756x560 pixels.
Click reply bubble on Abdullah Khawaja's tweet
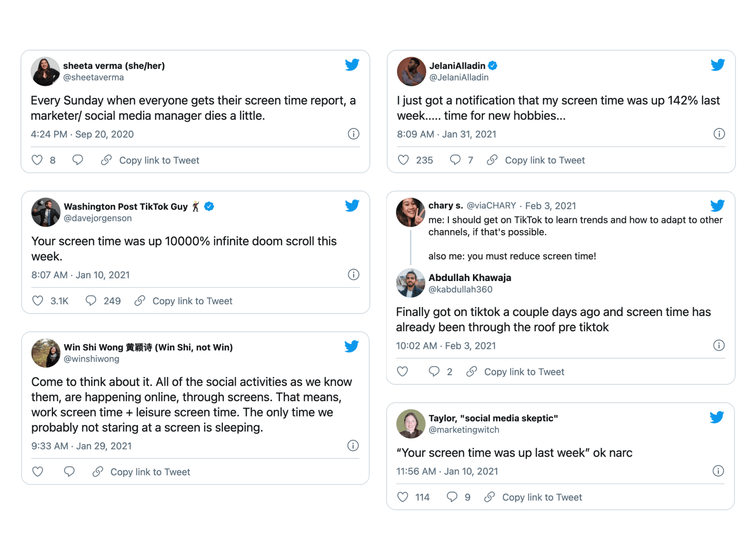coord(434,371)
